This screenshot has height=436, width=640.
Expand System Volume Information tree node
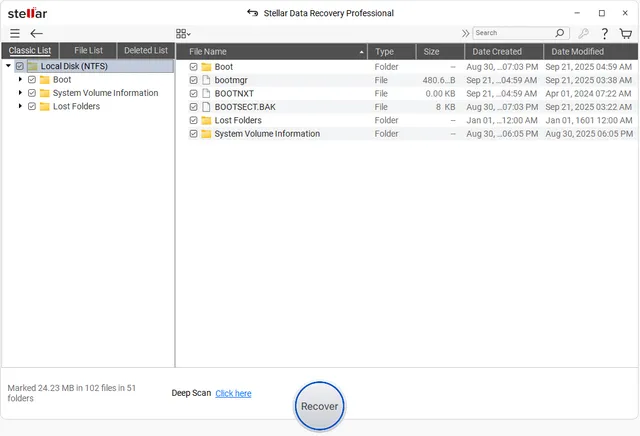[20, 93]
